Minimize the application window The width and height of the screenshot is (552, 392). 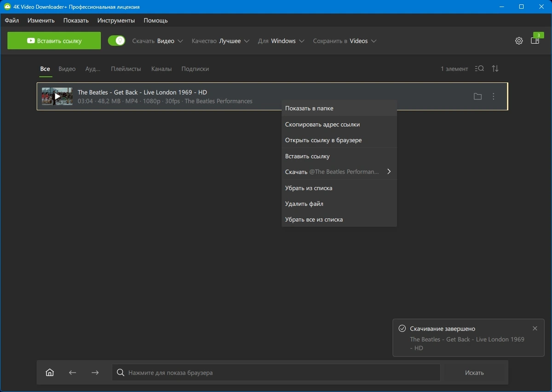[501, 7]
